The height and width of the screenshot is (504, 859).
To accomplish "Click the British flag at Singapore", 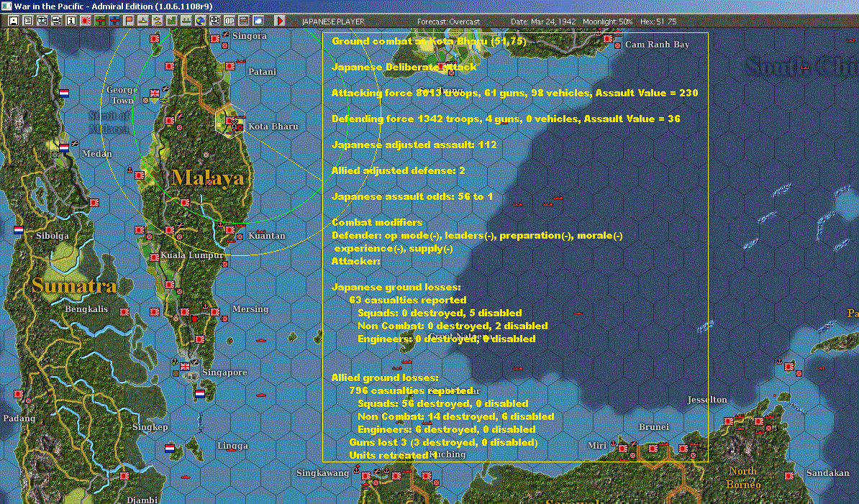I will coord(185,366).
